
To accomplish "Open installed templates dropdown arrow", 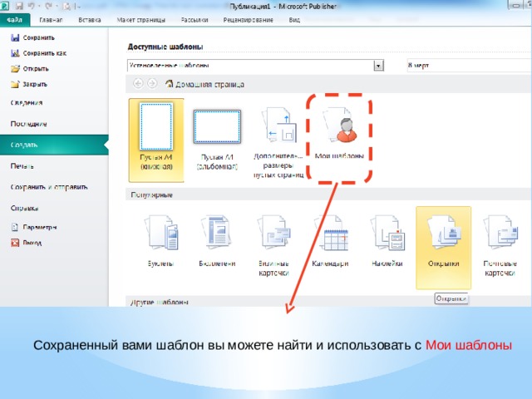I will pyautogui.click(x=379, y=66).
